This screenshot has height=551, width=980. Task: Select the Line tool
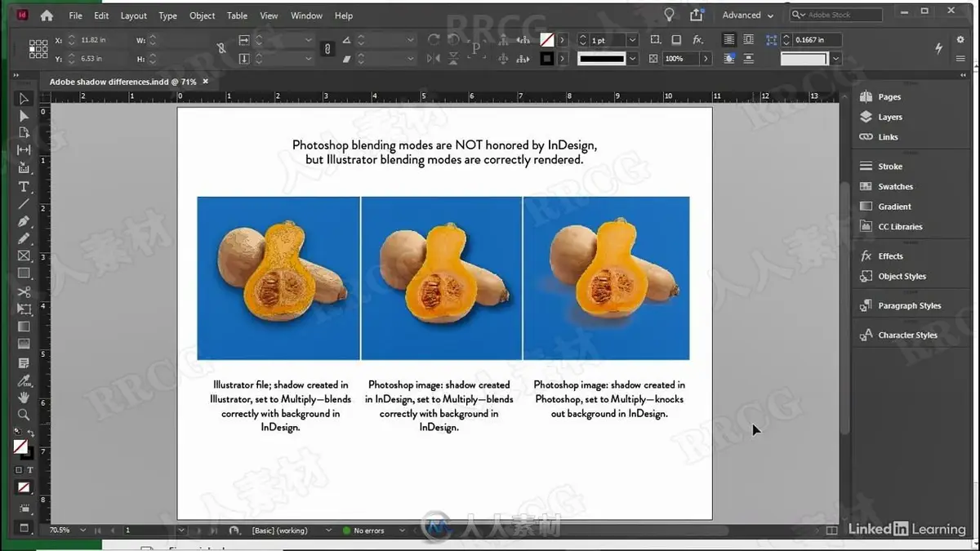tap(24, 203)
